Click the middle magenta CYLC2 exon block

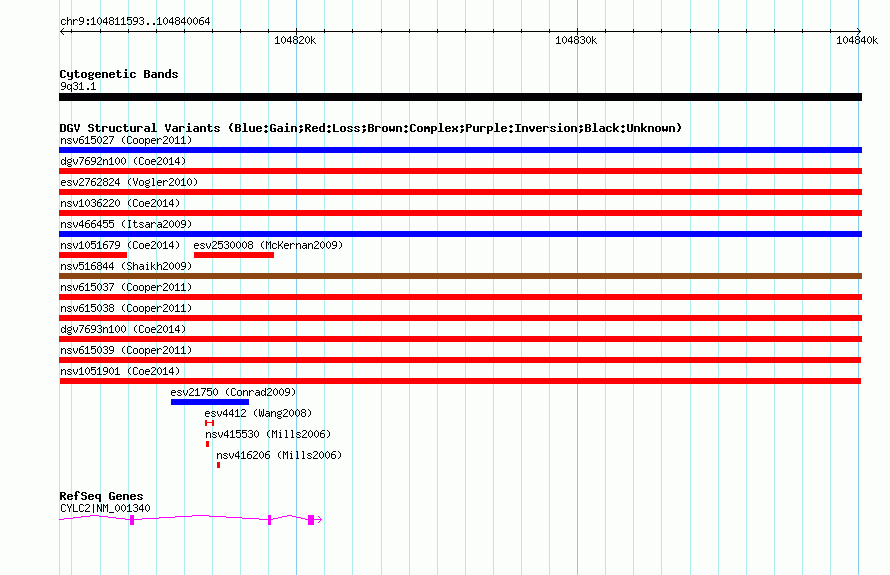pos(270,520)
